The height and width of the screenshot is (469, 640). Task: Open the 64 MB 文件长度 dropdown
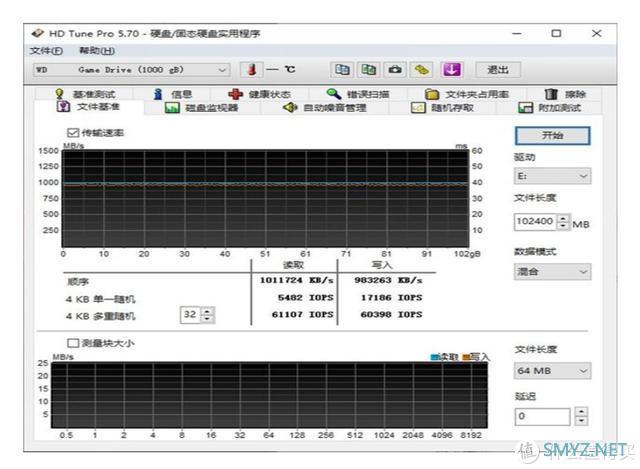click(552, 371)
